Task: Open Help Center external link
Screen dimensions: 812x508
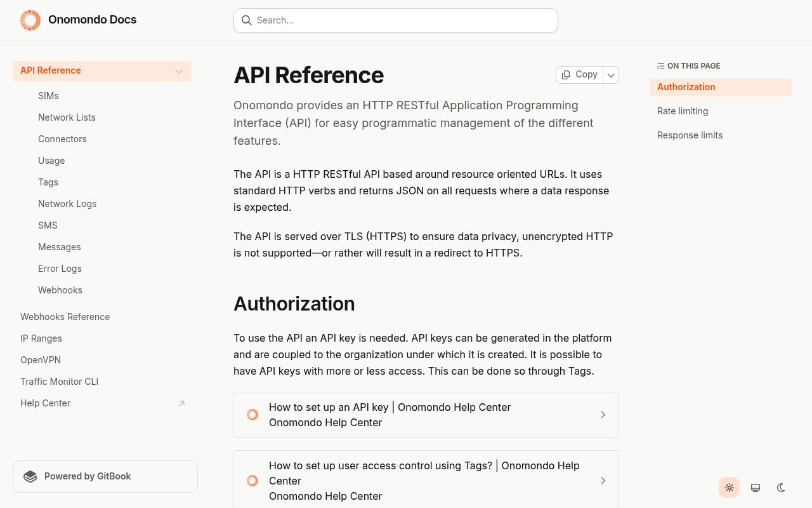Action: (x=102, y=403)
